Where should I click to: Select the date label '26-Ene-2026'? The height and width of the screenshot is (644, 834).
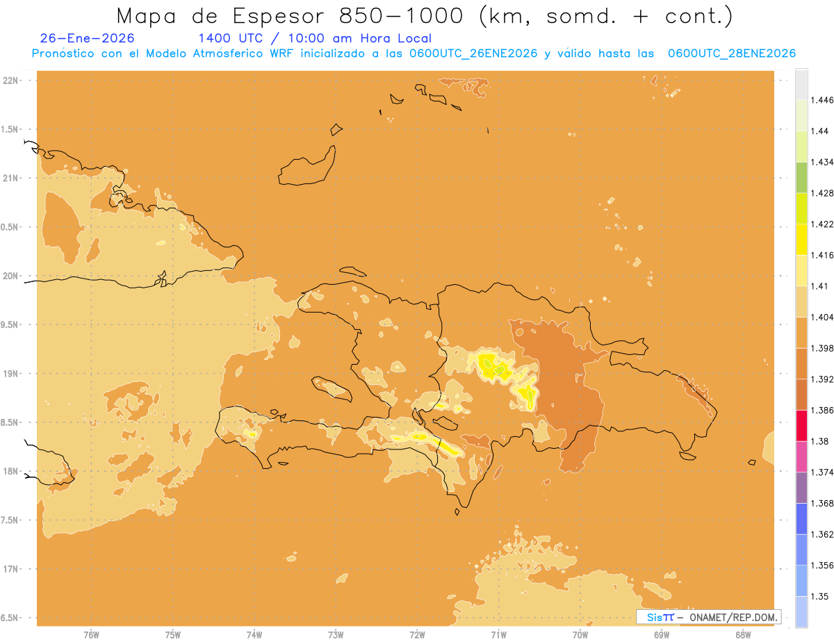tap(87, 39)
